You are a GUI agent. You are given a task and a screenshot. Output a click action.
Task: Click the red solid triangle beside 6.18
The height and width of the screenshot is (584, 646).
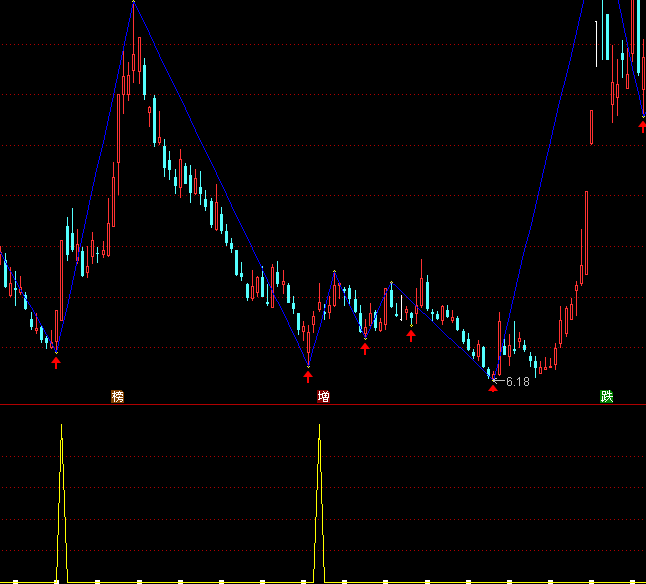click(492, 387)
